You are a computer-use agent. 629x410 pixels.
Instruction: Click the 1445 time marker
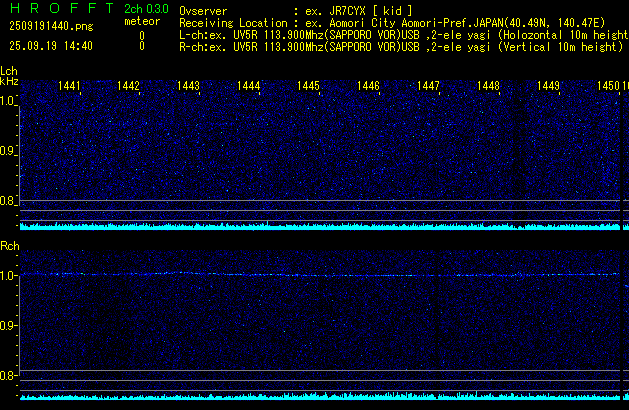click(309, 87)
